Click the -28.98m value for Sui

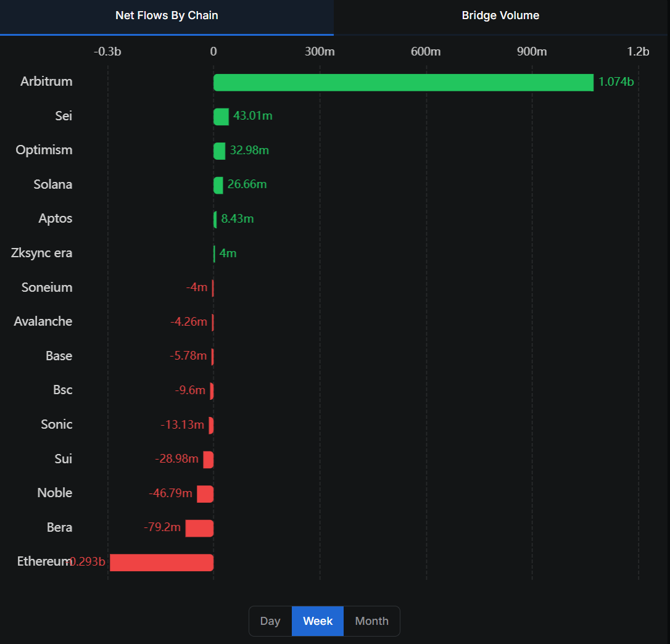point(177,458)
